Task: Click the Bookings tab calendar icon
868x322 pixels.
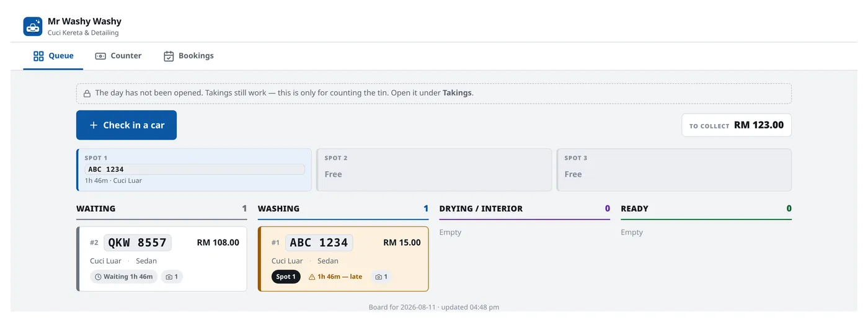Action: tap(169, 56)
